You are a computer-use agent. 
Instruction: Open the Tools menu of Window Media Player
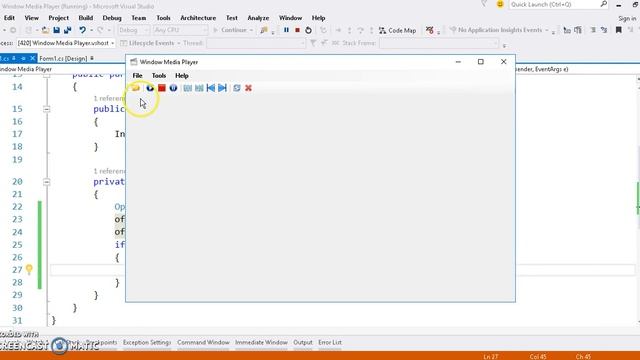[159, 76]
